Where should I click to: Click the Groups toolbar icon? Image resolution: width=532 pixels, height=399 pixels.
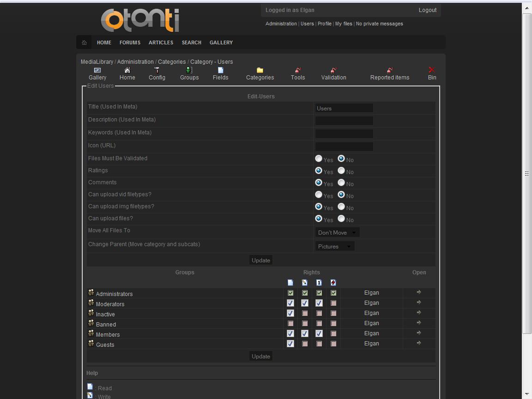click(x=189, y=71)
